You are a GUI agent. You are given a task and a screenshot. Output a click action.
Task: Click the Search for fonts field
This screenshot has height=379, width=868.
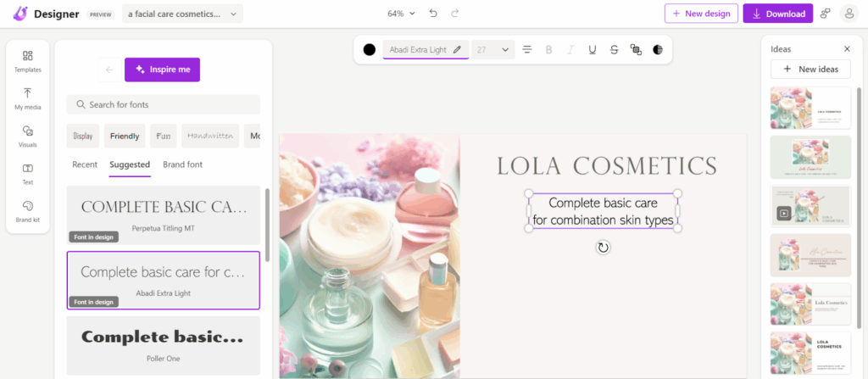(x=164, y=105)
